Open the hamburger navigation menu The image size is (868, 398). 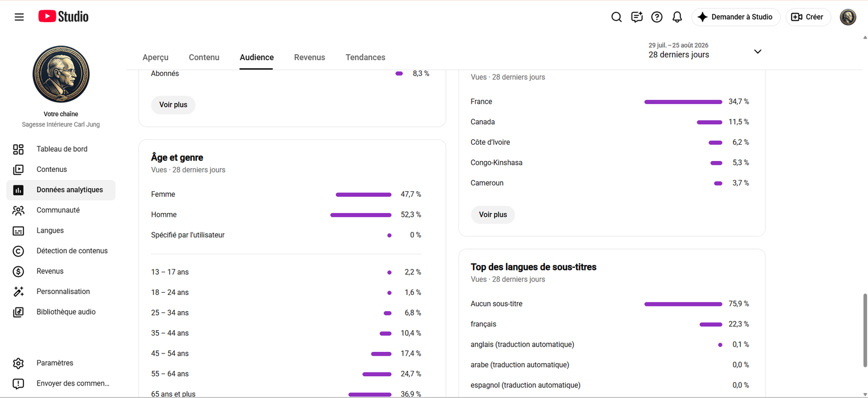[x=19, y=17]
